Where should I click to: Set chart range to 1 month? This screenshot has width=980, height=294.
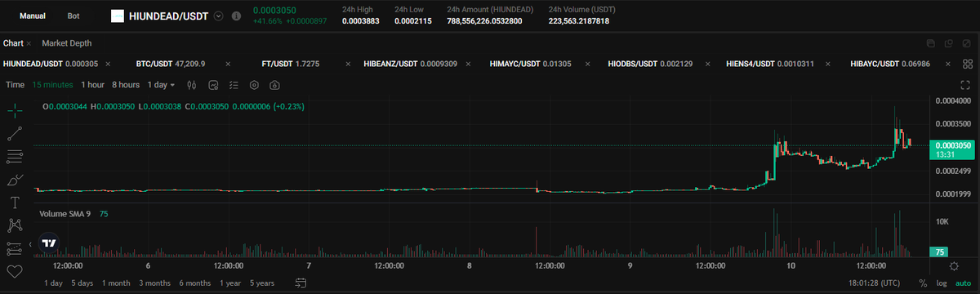[x=116, y=283]
